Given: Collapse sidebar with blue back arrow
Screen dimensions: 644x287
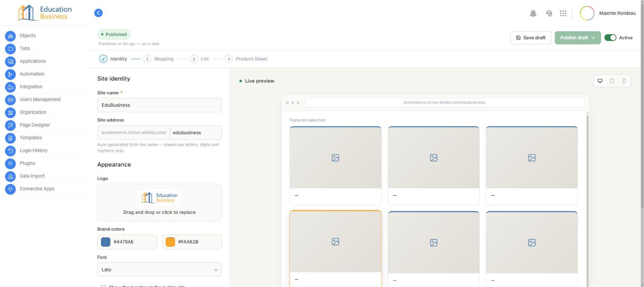Looking at the screenshot, I should click(x=98, y=13).
